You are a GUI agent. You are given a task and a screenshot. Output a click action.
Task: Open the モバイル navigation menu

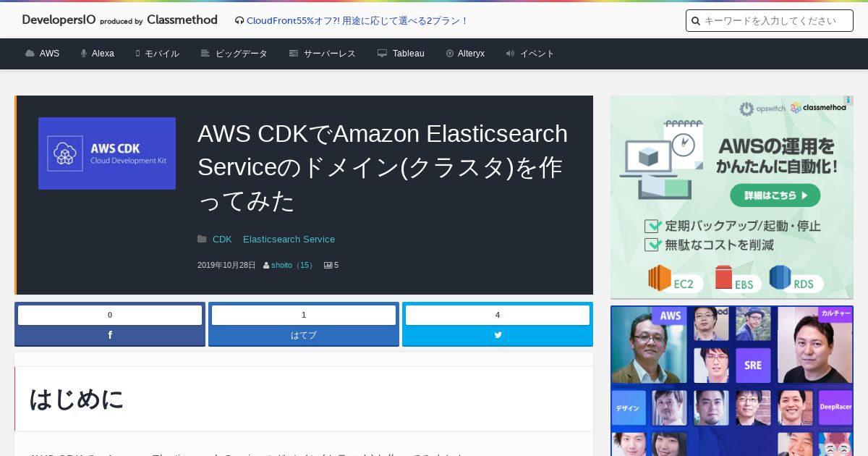click(x=157, y=54)
